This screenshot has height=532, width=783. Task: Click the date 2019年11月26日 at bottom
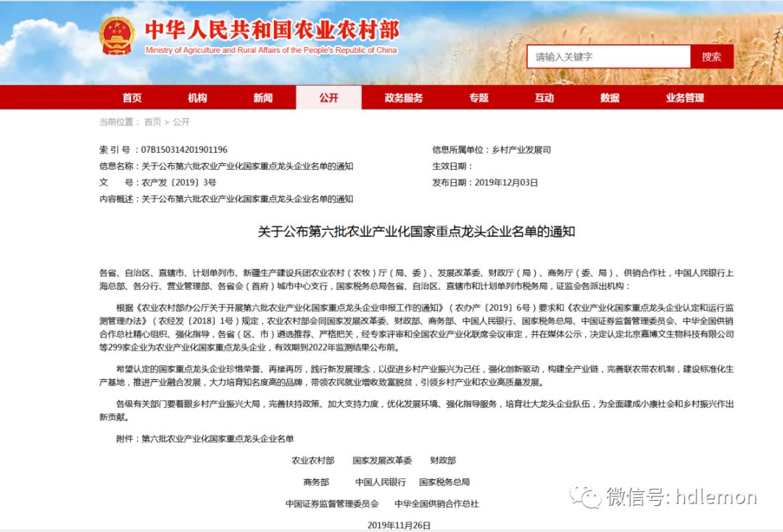[x=399, y=525]
